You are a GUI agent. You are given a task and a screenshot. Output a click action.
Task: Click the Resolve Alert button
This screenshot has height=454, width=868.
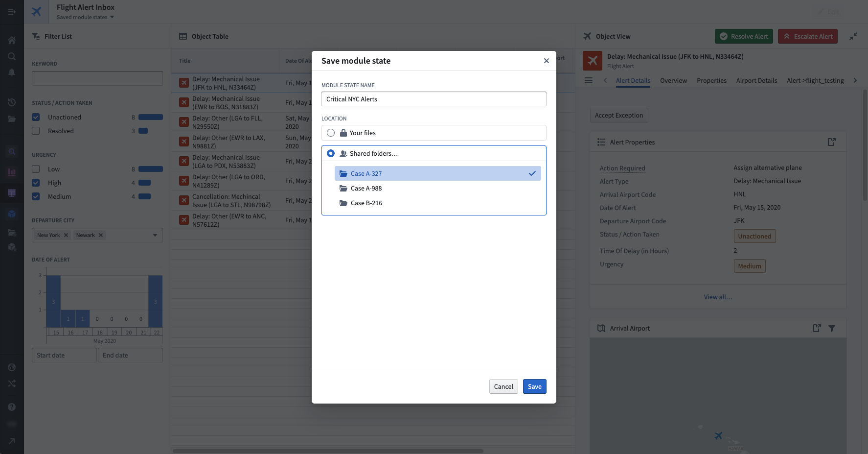point(744,36)
